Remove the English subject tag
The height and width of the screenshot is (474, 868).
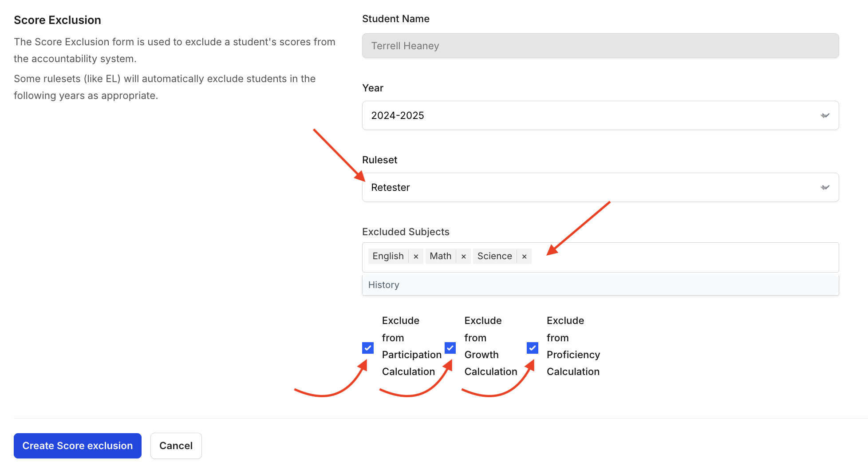click(x=416, y=257)
